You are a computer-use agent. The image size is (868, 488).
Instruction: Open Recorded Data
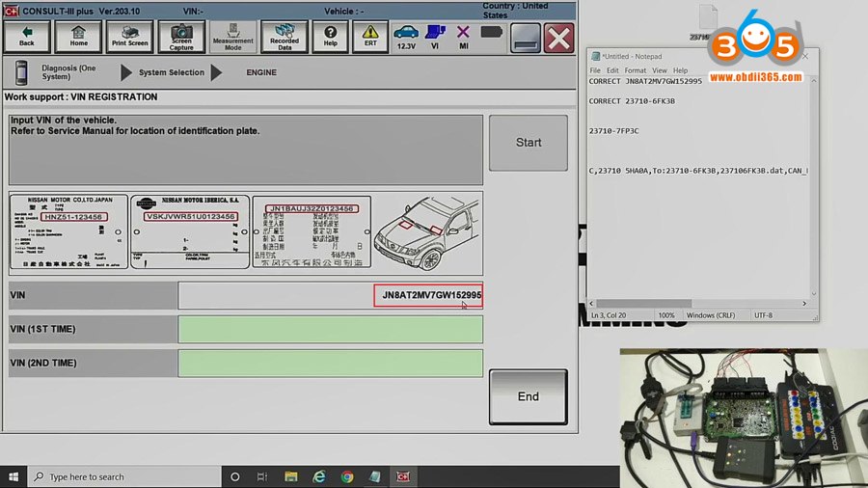284,37
